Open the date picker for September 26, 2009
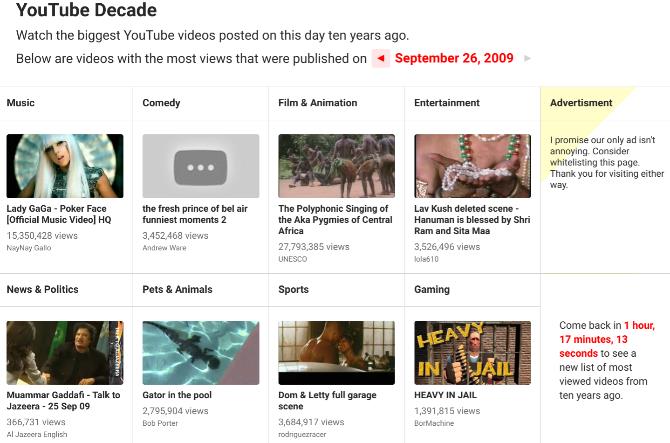This screenshot has height=443, width=670. coord(454,59)
